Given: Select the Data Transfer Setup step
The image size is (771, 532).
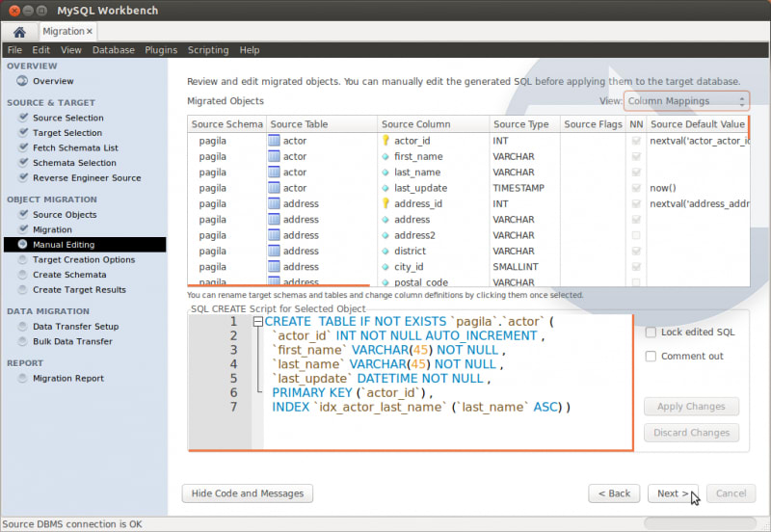Looking at the screenshot, I should coord(76,326).
